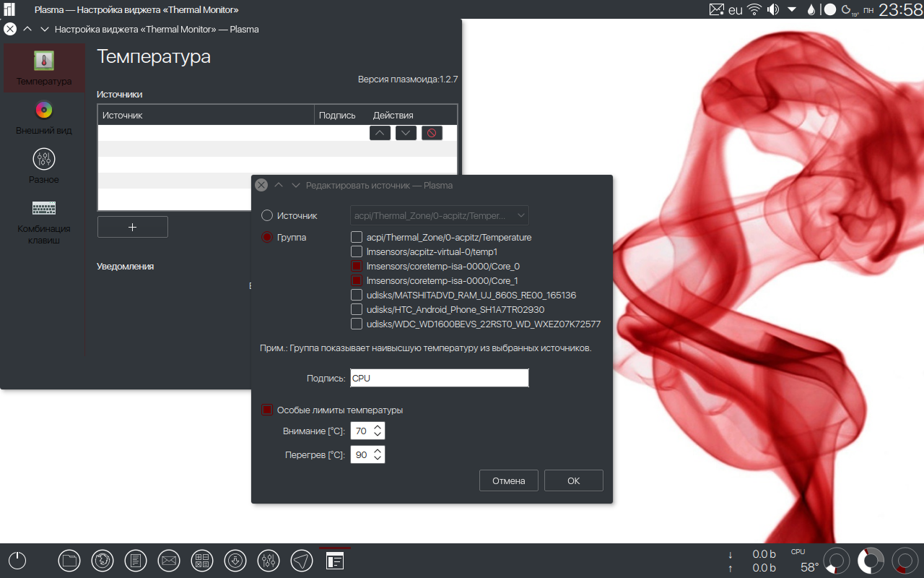
Task: Launch the text editor from the taskbar
Action: click(x=136, y=561)
